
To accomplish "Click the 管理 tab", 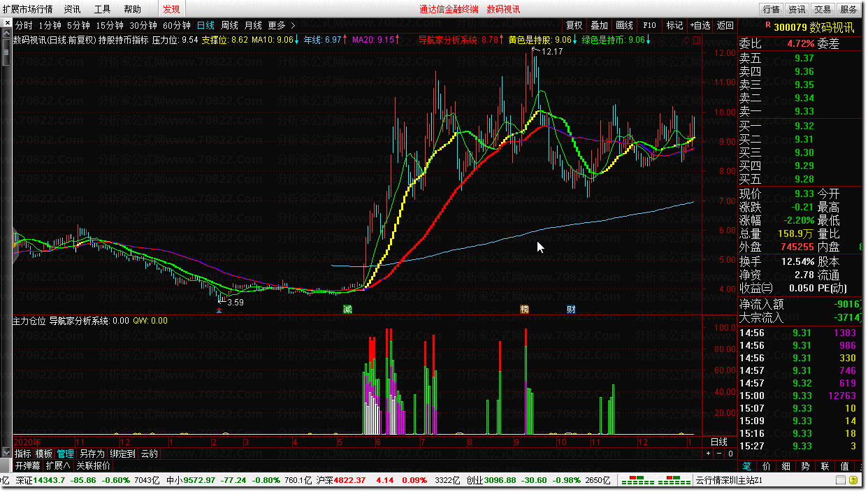I will pos(66,454).
